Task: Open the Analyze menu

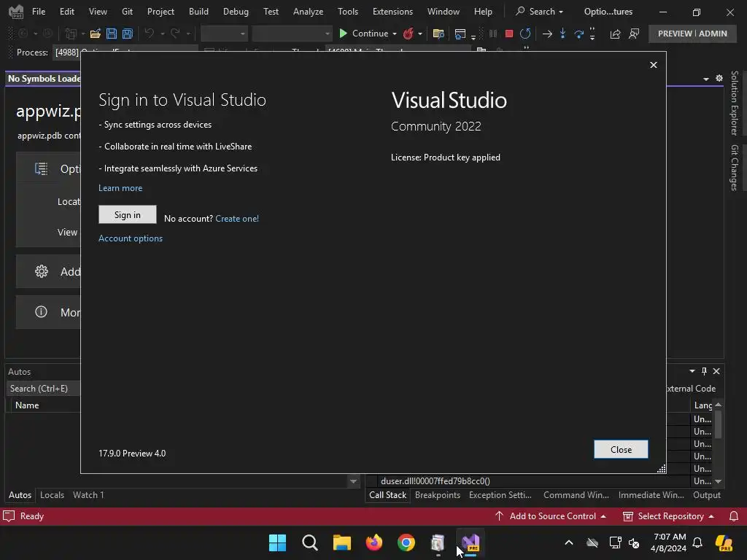Action: 309,12
